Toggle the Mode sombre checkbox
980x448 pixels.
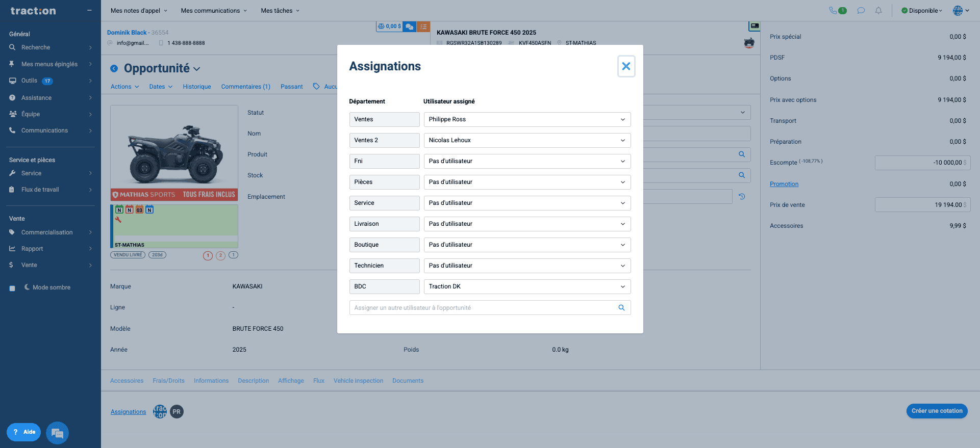12,288
